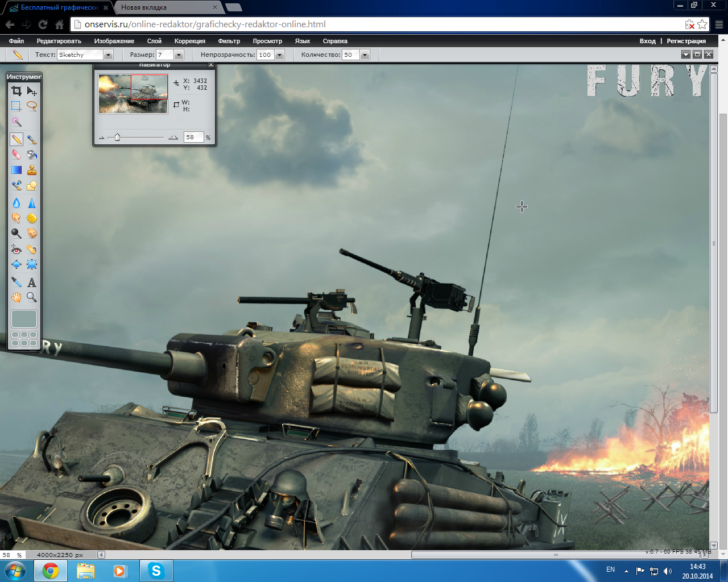Viewport: 728px width, 582px height.
Task: Show hidden icons in the system tray
Action: click(x=626, y=571)
